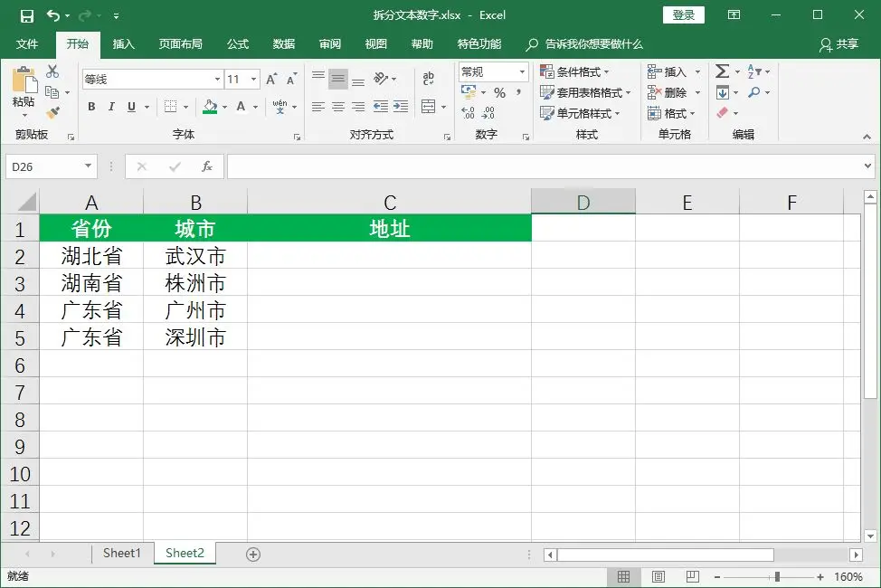The width and height of the screenshot is (881, 588).
Task: Open the font name dropdown showing 等线
Action: (151, 80)
